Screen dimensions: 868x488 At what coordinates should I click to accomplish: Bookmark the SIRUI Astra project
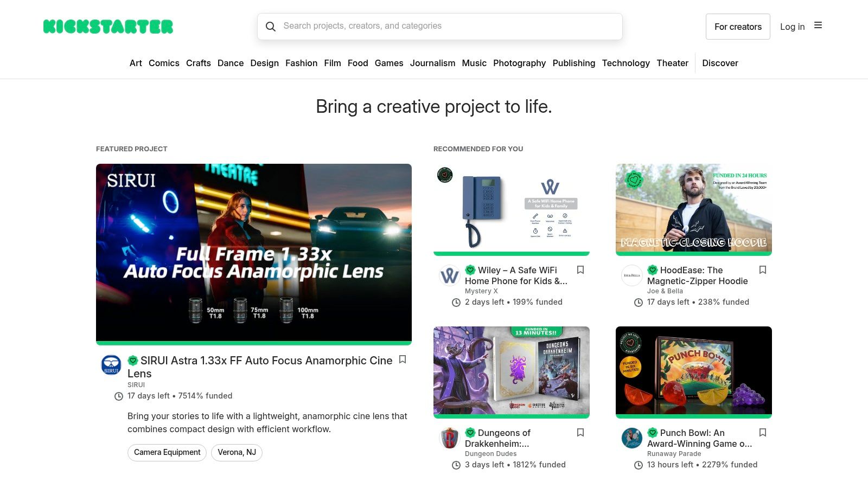(403, 359)
